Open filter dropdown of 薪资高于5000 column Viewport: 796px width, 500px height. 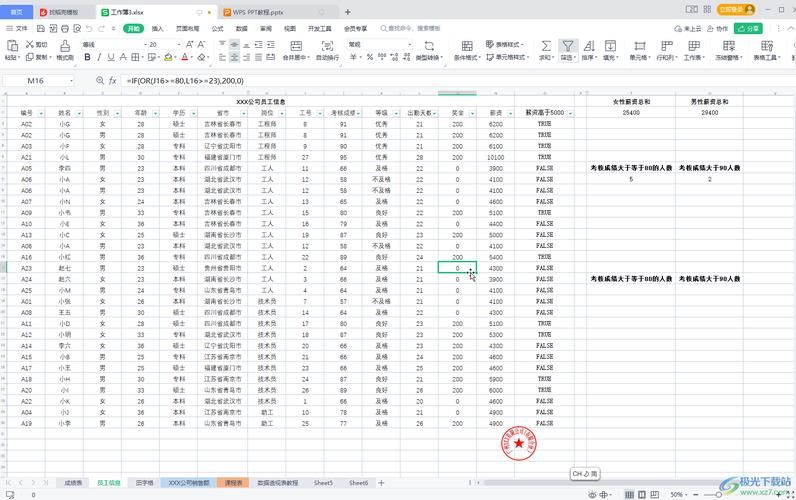[x=571, y=113]
